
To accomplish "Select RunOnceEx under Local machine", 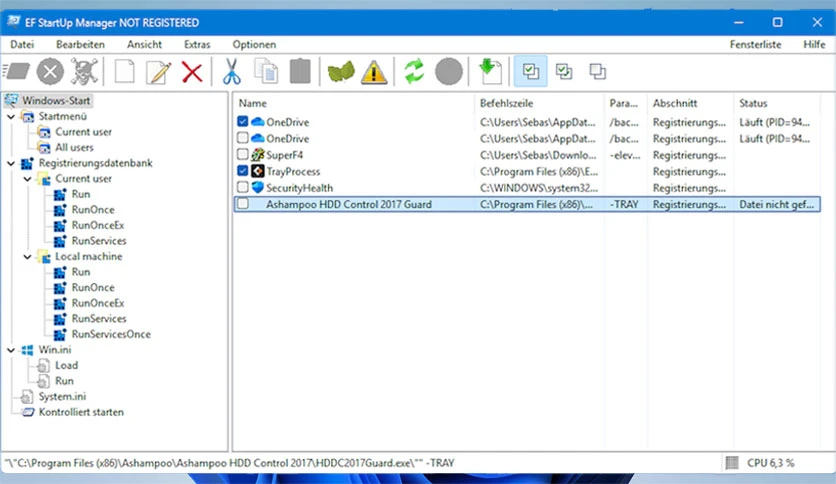I will pos(98,303).
